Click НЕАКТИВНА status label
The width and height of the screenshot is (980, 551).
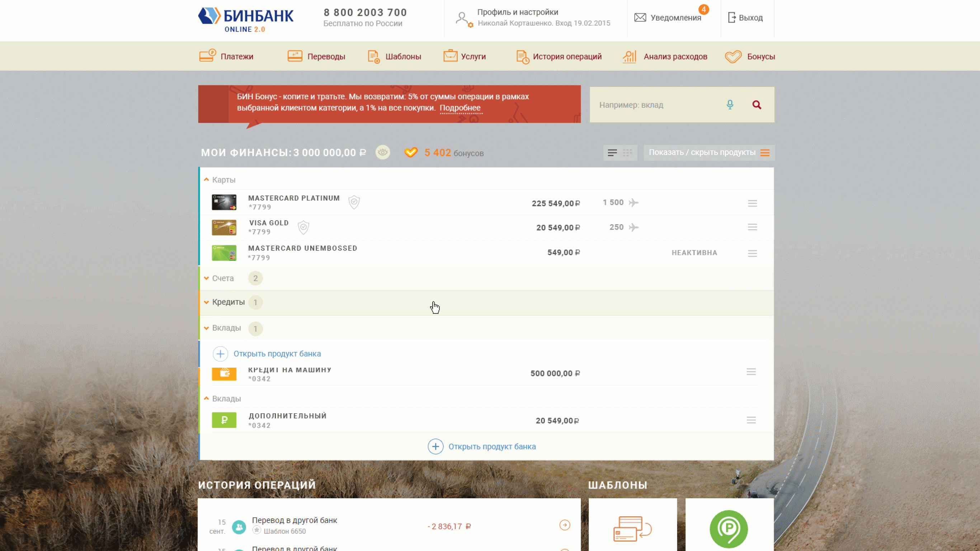pyautogui.click(x=694, y=253)
